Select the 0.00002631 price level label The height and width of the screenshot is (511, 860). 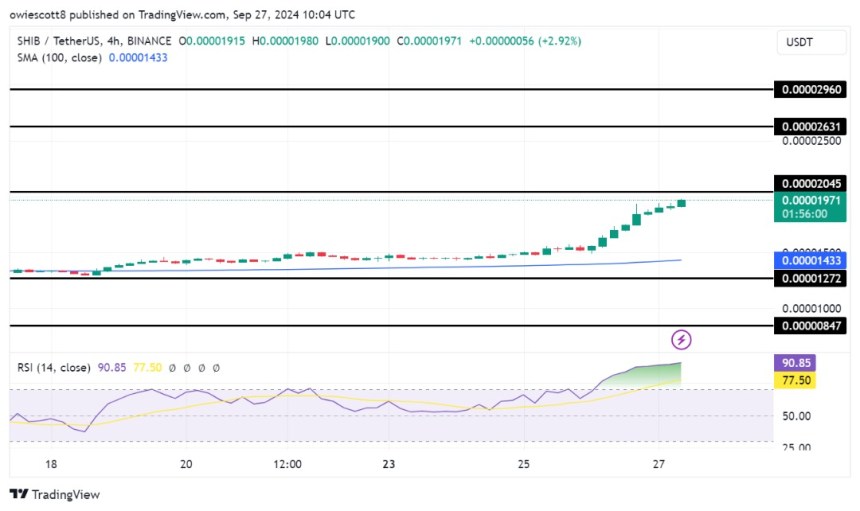[x=811, y=127]
